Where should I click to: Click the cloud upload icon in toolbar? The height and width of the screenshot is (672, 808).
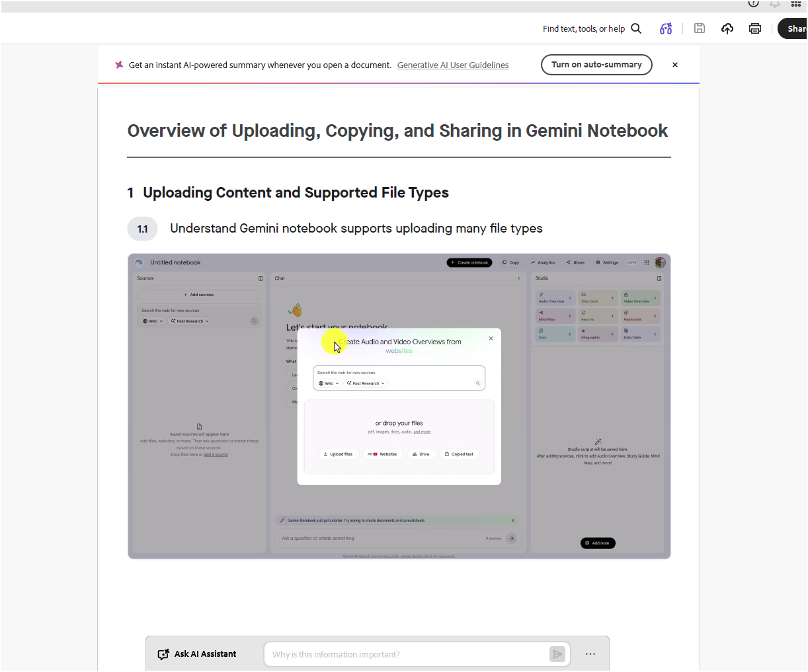coord(727,28)
